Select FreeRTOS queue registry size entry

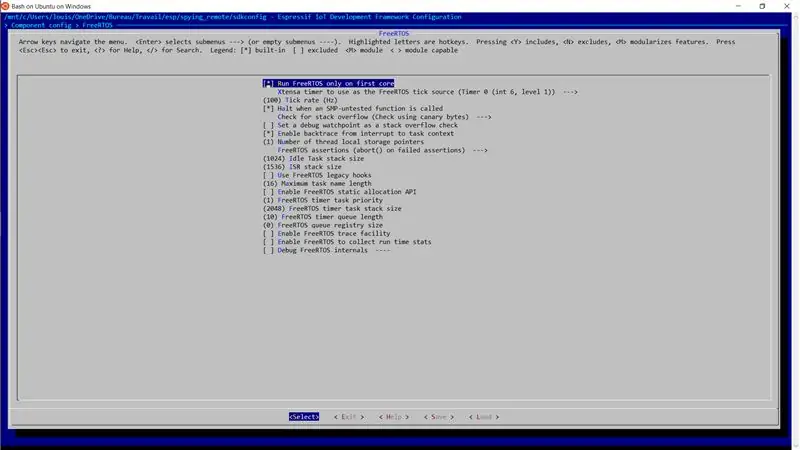pyautogui.click(x=322, y=225)
